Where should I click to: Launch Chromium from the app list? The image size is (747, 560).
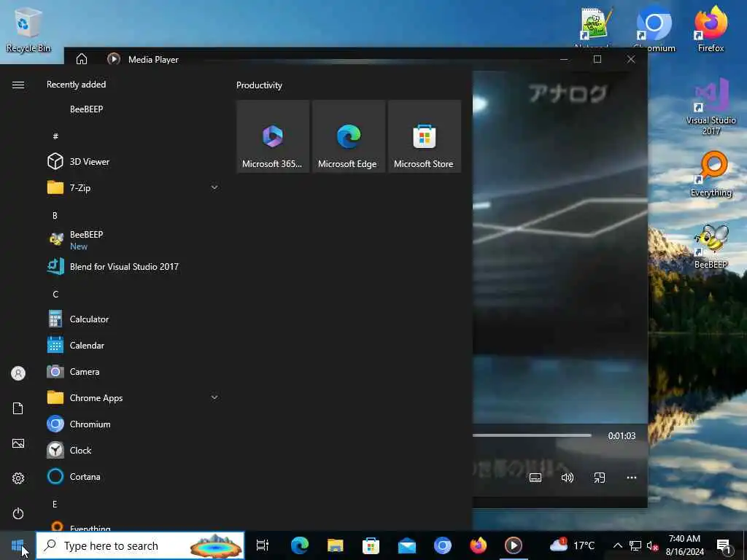pos(133,424)
